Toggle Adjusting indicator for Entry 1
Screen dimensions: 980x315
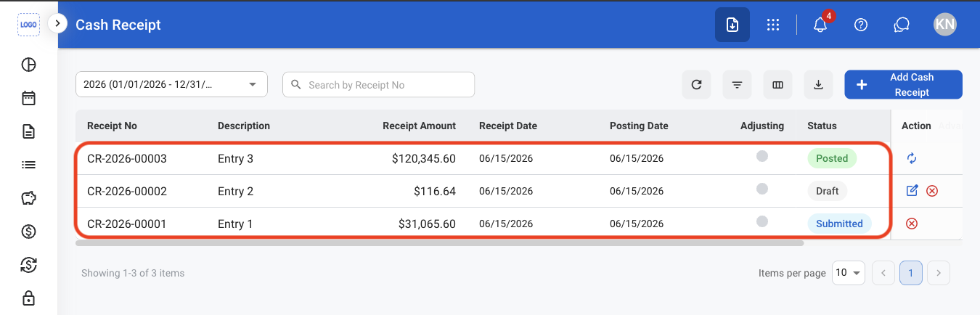coord(761,221)
